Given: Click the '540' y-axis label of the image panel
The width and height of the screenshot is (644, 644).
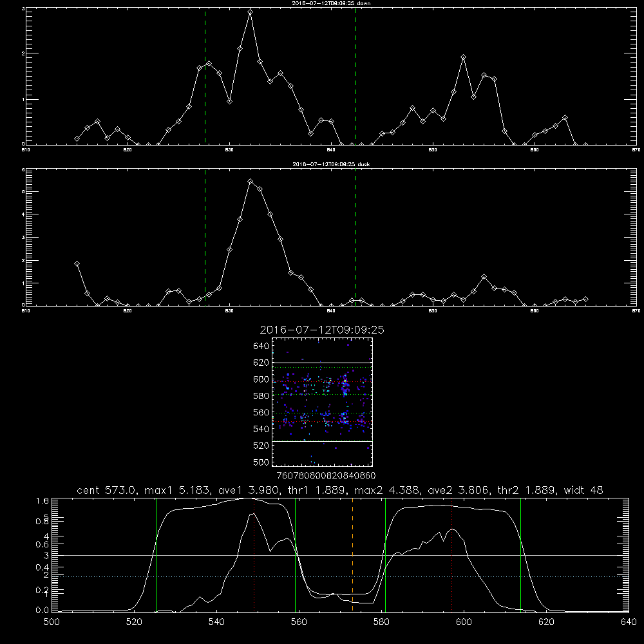Looking at the screenshot, I should click(x=261, y=429).
